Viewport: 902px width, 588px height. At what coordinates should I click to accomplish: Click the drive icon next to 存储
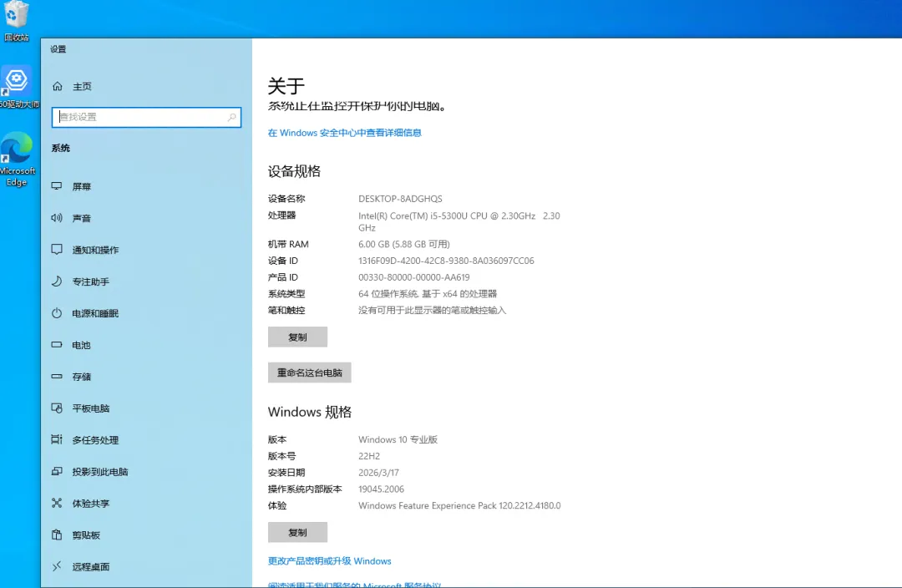coord(57,377)
